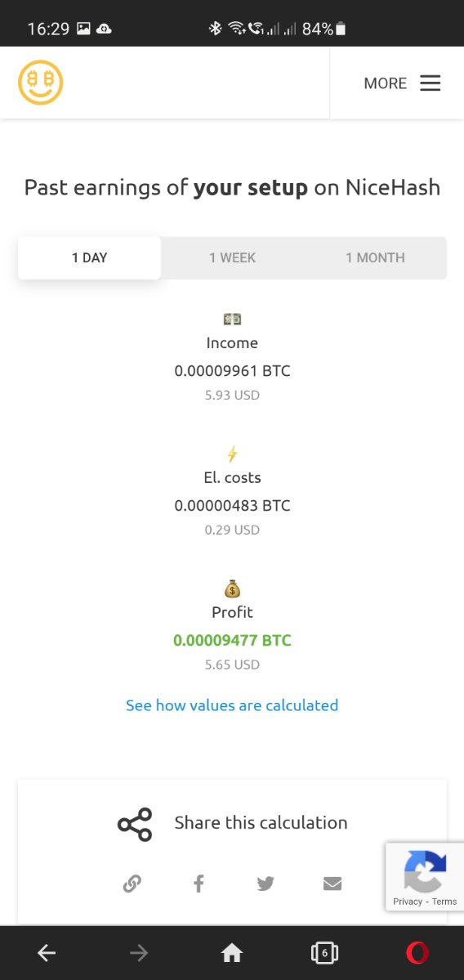Open the hamburger menu icon
This screenshot has width=464, height=980.
click(431, 83)
